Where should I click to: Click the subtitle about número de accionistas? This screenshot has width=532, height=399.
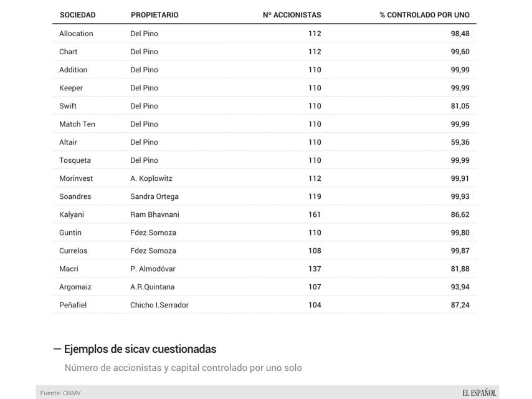pyautogui.click(x=183, y=368)
